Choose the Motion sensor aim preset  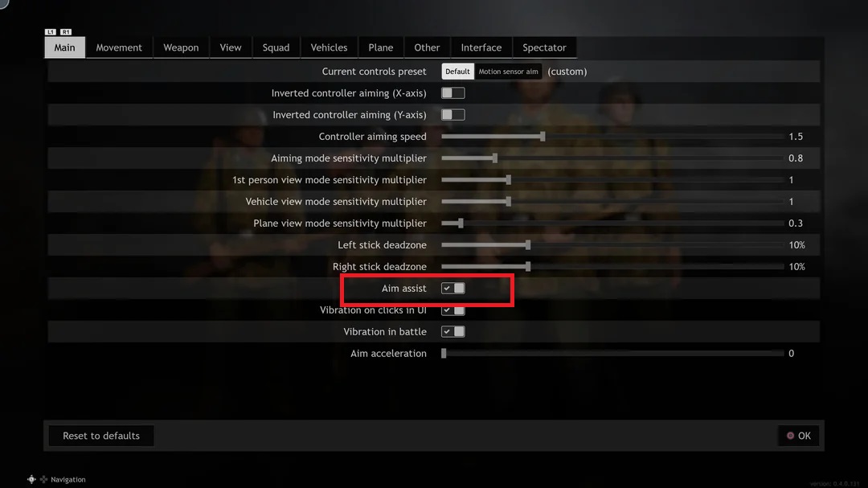click(508, 72)
